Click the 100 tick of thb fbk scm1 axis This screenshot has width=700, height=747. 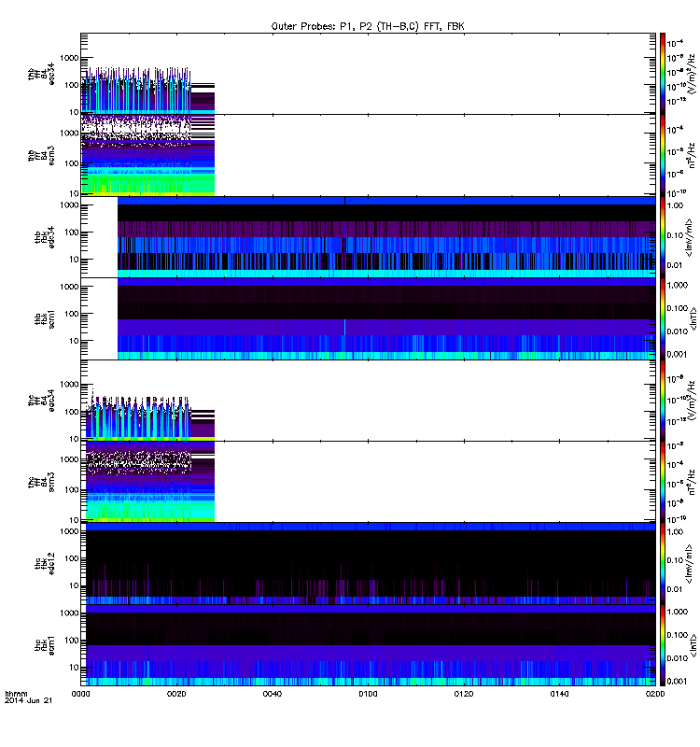click(72, 314)
